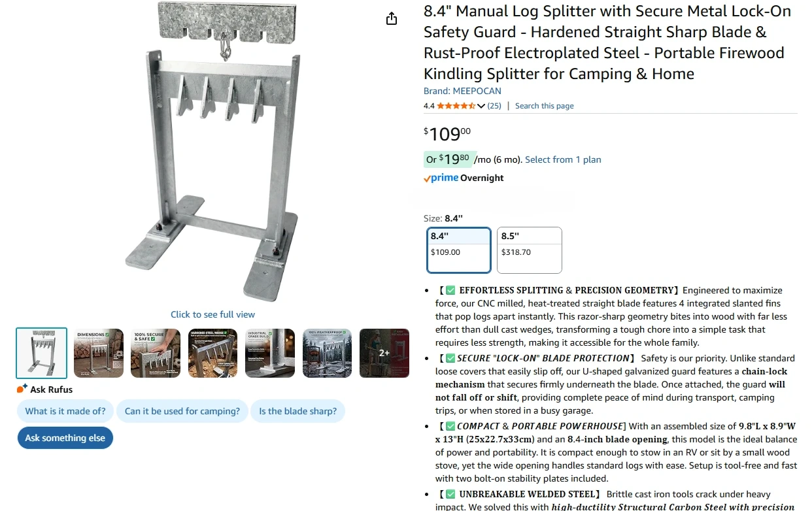Open the star rating icons

[x=456, y=106]
